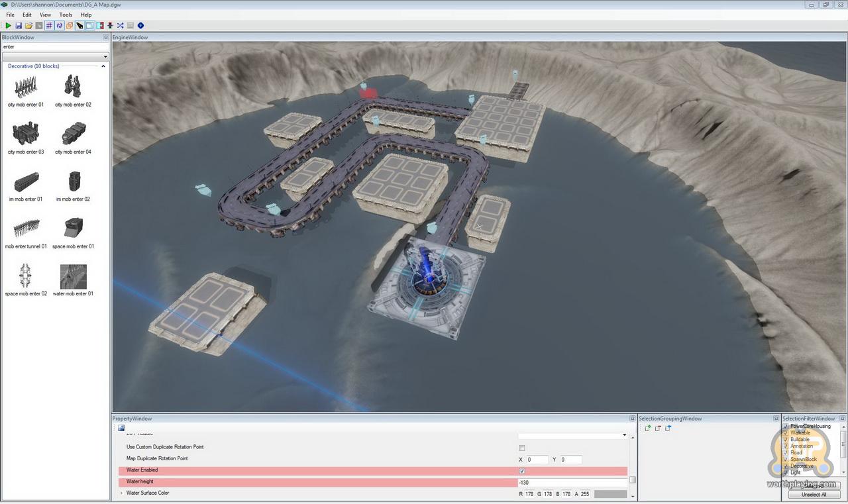Click the Unselect All button
The width and height of the screenshot is (848, 504).
tap(814, 495)
